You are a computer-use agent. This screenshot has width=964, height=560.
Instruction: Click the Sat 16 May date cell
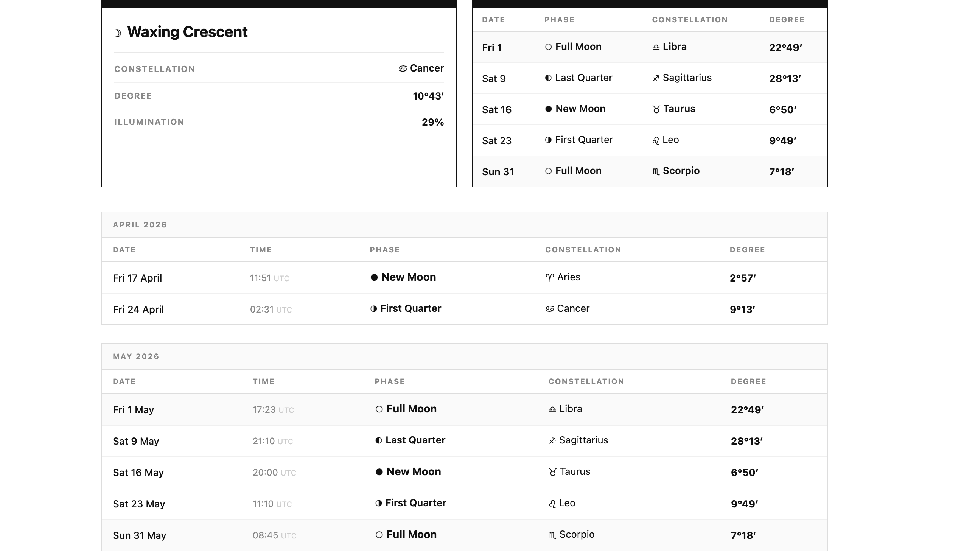(138, 472)
